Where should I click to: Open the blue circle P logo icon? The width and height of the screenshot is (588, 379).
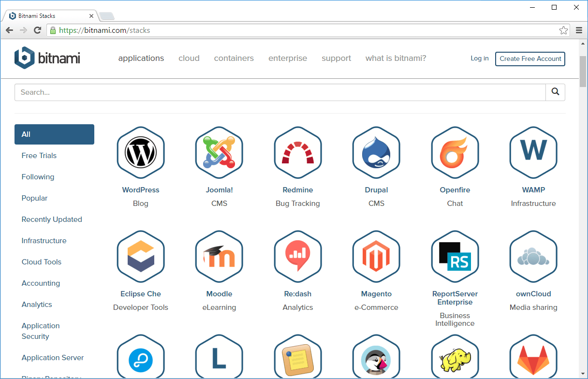tap(141, 357)
